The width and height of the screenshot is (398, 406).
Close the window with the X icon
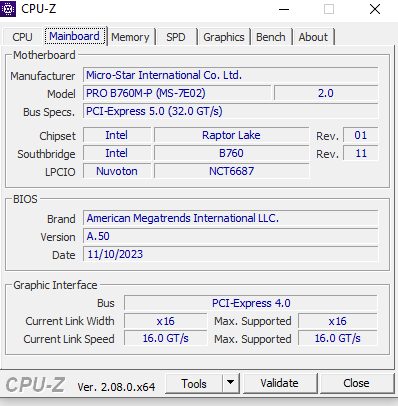click(x=375, y=9)
